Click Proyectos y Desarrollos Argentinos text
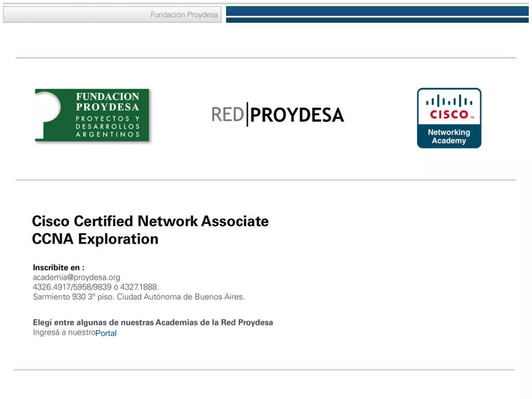The width and height of the screenshot is (532, 399). pos(108,127)
